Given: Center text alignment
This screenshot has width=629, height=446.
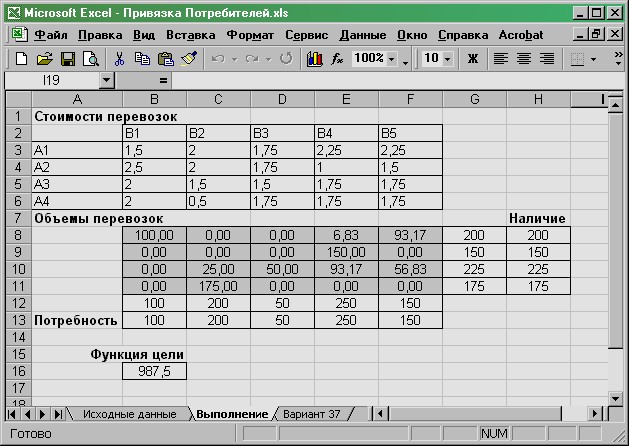Looking at the screenshot, I should click(524, 59).
